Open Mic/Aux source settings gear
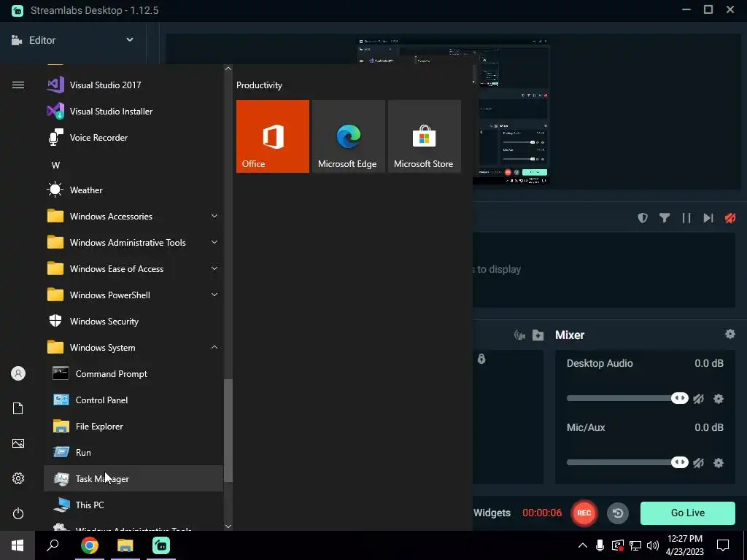This screenshot has width=747, height=560. (719, 463)
